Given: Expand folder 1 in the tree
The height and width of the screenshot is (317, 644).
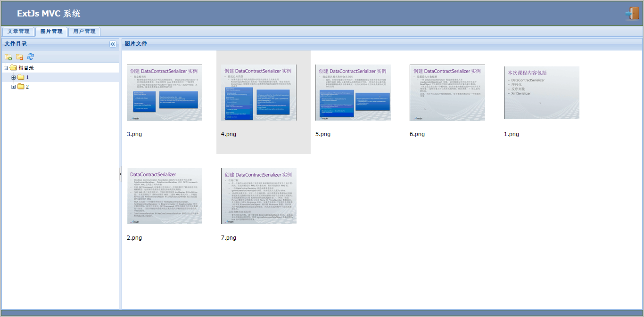Looking at the screenshot, I should (14, 77).
